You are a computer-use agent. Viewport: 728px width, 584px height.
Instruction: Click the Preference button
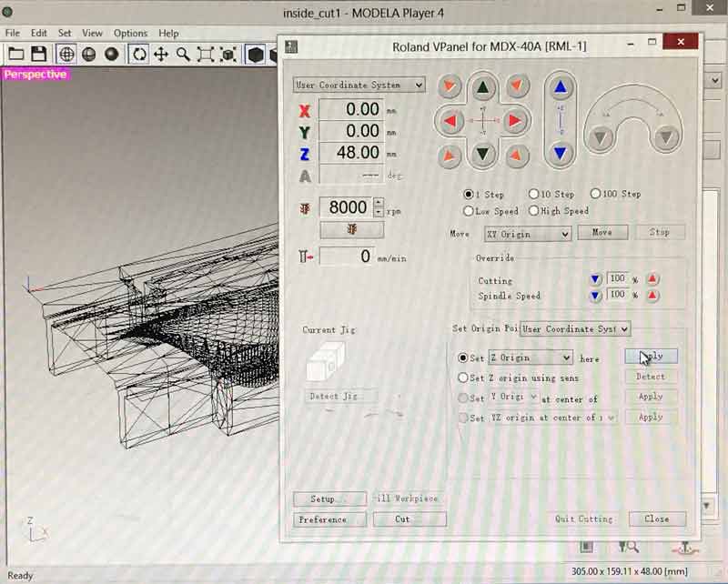coord(329,519)
